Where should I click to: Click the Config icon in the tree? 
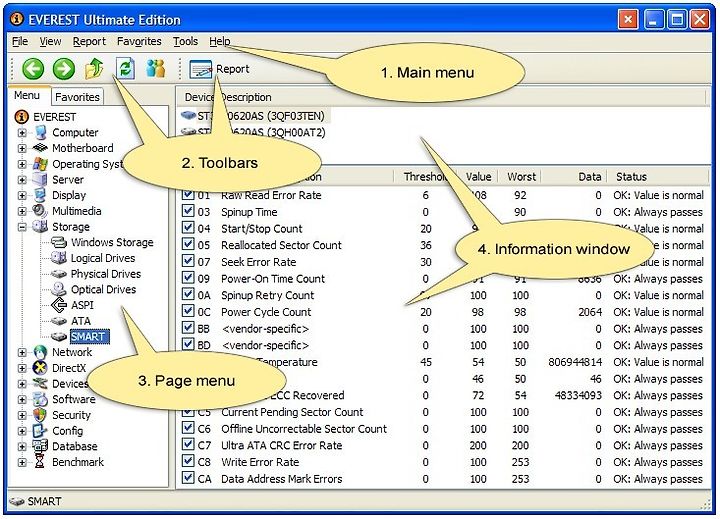[x=40, y=431]
